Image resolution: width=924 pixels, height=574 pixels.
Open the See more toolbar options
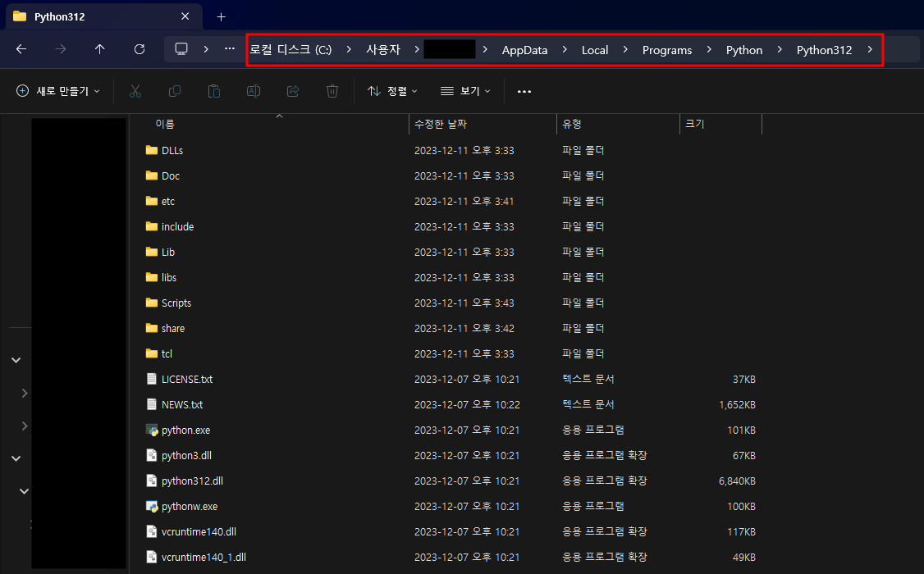click(x=524, y=91)
